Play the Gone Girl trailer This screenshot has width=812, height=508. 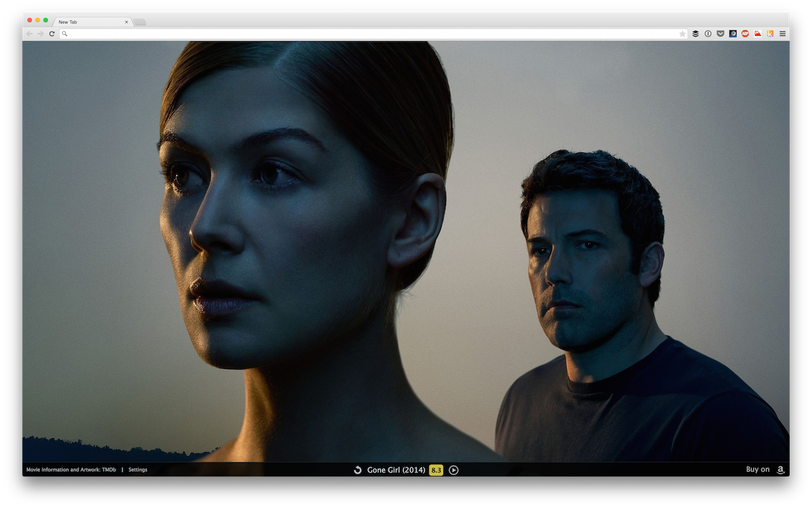tap(454, 470)
